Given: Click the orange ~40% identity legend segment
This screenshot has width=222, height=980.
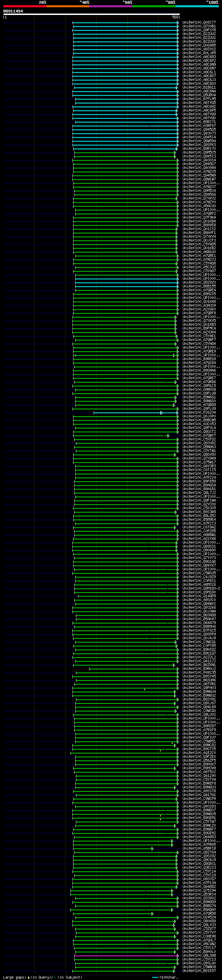Looking at the screenshot, I should coord(68,6).
